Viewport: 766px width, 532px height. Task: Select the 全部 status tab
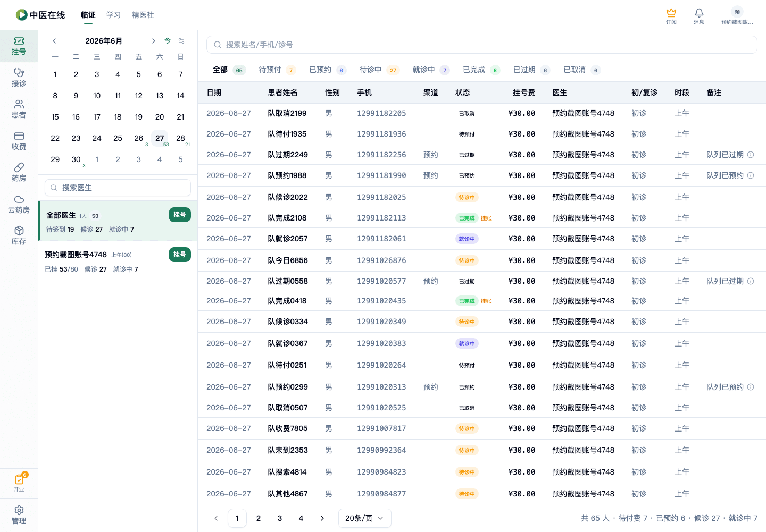(x=229, y=70)
